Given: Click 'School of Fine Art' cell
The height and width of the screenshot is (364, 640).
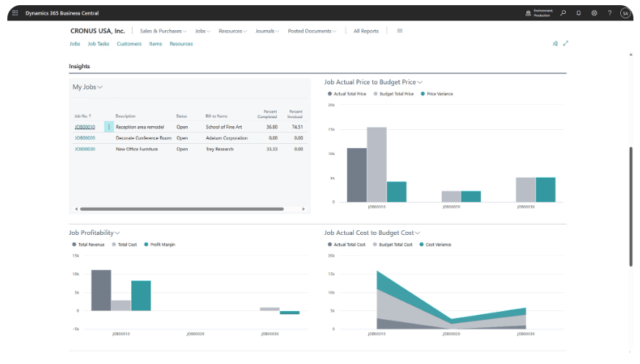Looking at the screenshot, I should pyautogui.click(x=224, y=127).
